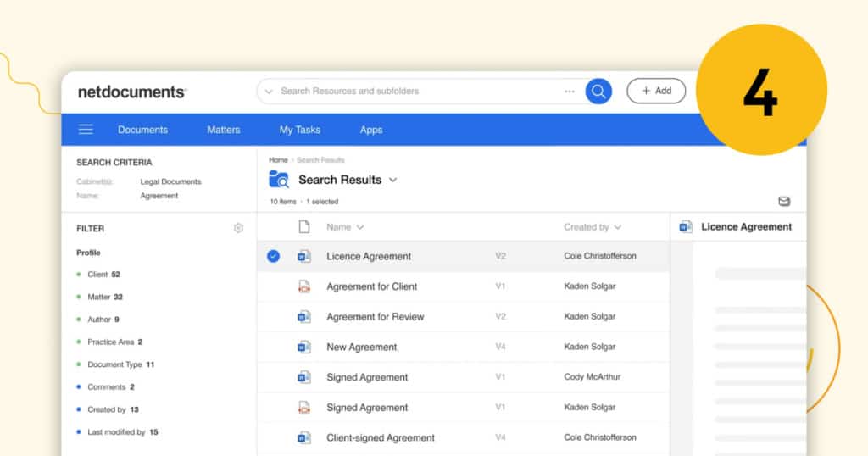The image size is (868, 456).
Task: Switch to My Tasks tab
Action: [300, 130]
